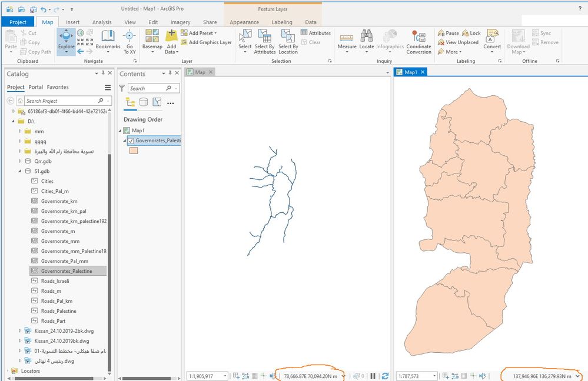The image size is (588, 381).
Task: Open the Project tab
Action: pyautogui.click(x=18, y=22)
